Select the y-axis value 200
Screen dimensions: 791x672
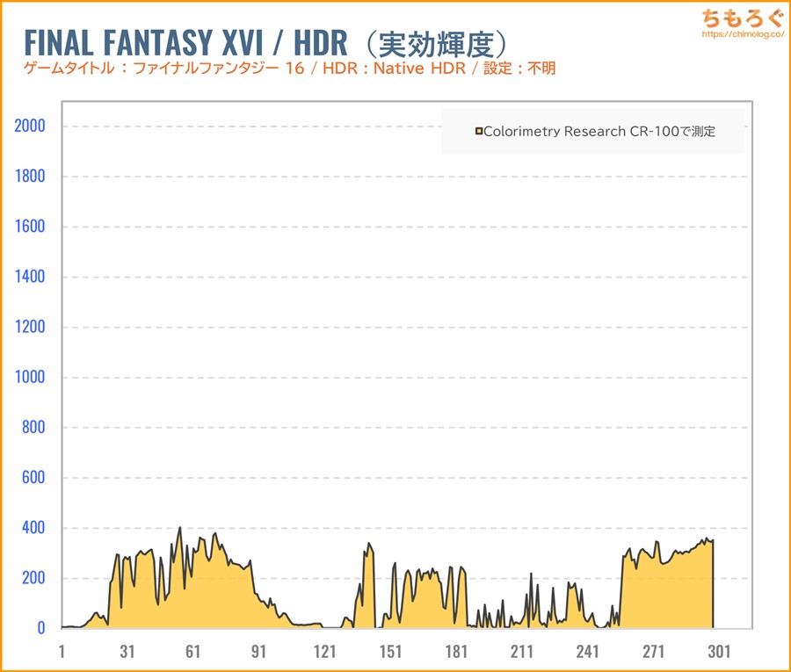(x=33, y=577)
